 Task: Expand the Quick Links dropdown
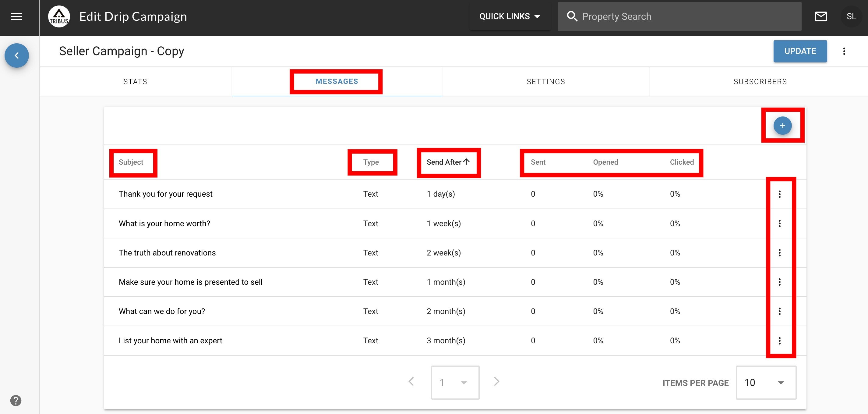pyautogui.click(x=510, y=16)
